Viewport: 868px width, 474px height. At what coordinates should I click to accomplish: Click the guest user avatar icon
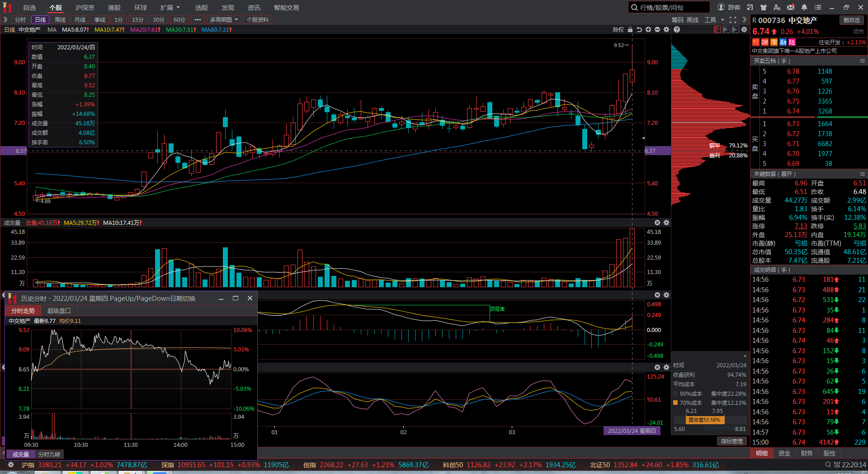tap(721, 7)
